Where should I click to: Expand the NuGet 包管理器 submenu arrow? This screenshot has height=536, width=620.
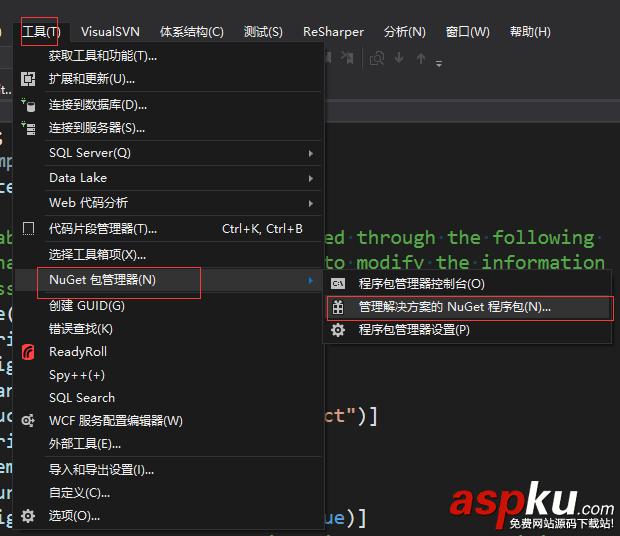(311, 281)
